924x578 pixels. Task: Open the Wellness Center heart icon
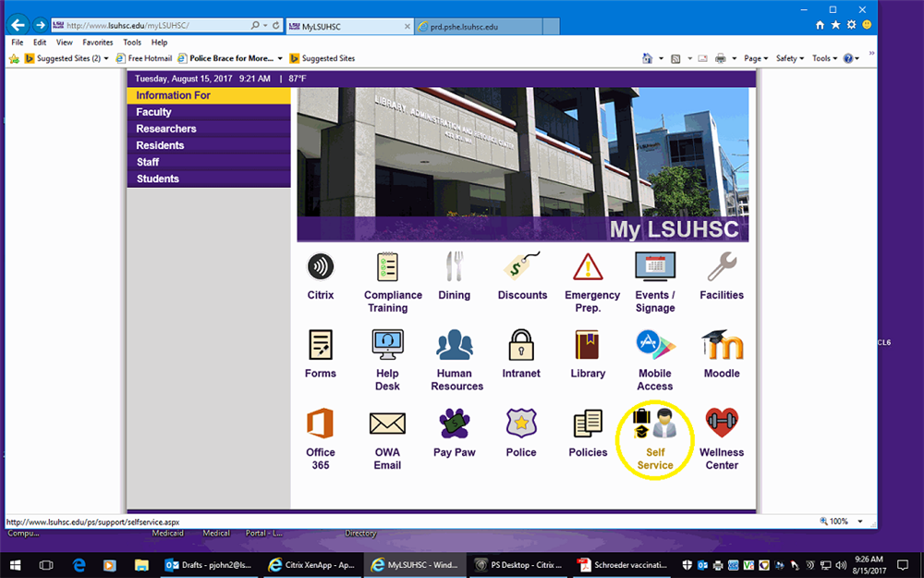coord(722,424)
